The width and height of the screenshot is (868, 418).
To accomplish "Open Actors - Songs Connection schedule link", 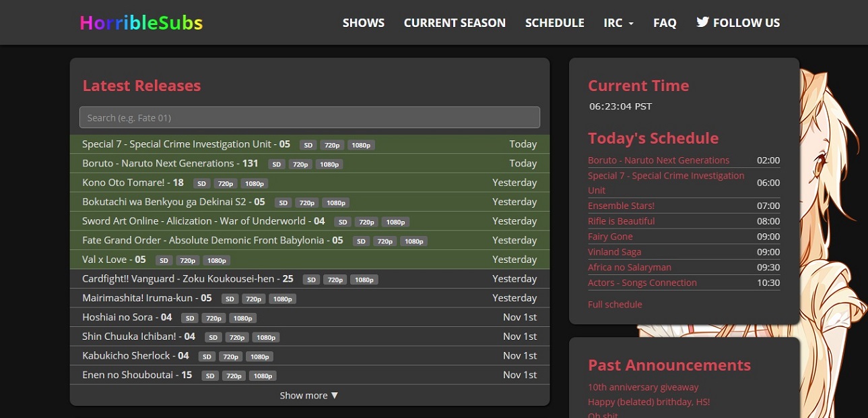I will [x=642, y=282].
